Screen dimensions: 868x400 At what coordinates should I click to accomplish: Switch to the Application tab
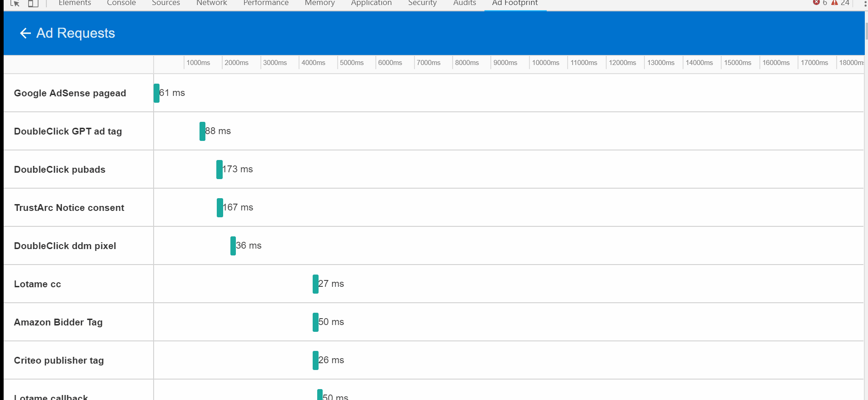[371, 3]
